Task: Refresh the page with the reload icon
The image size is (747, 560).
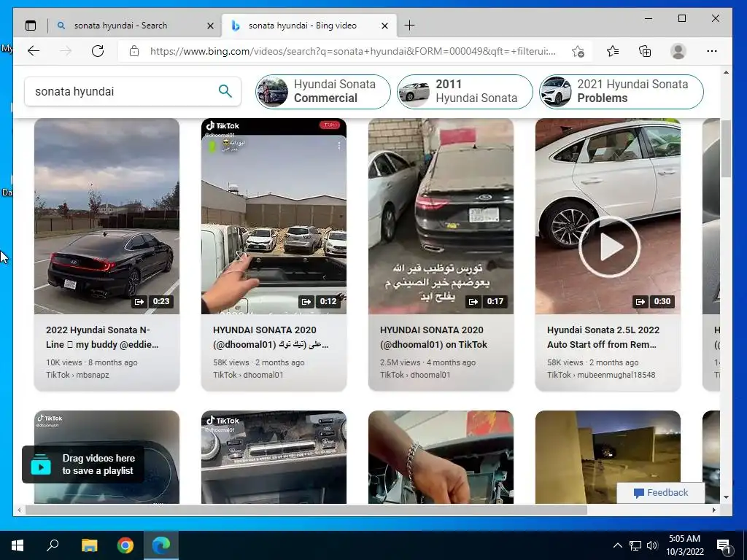Action: coord(98,51)
